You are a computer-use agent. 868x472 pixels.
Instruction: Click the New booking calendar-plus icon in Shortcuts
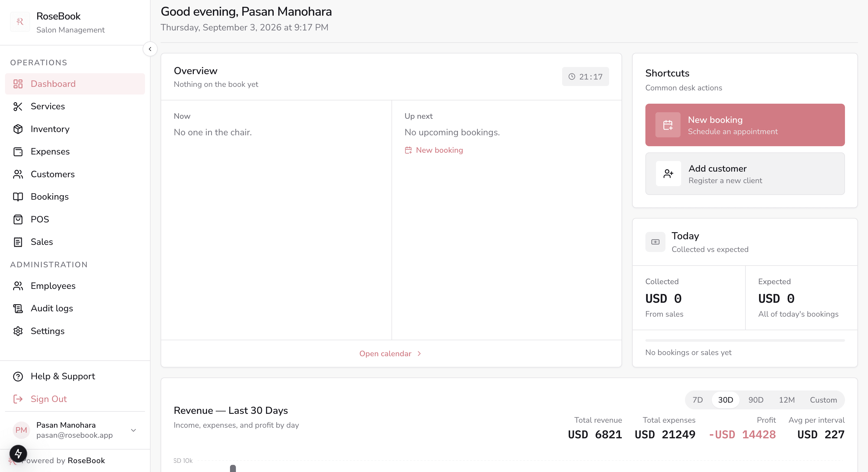[668, 125]
